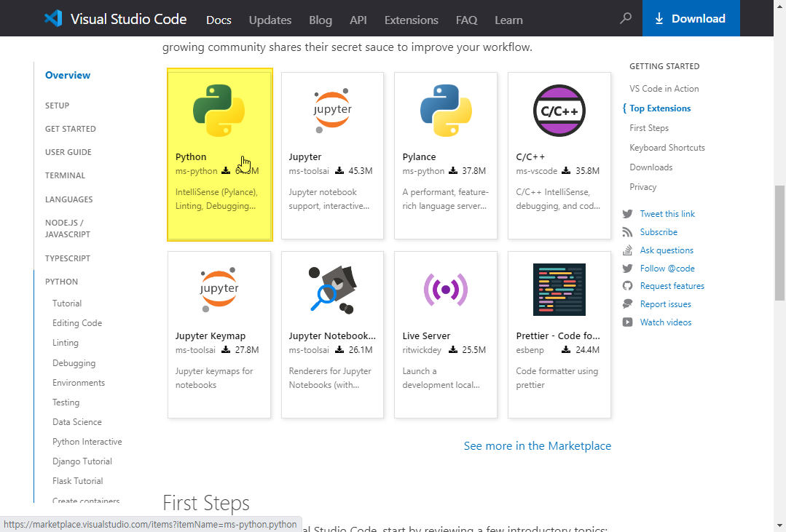Jump to Downloads in page outline
The width and height of the screenshot is (786, 532).
pos(651,167)
